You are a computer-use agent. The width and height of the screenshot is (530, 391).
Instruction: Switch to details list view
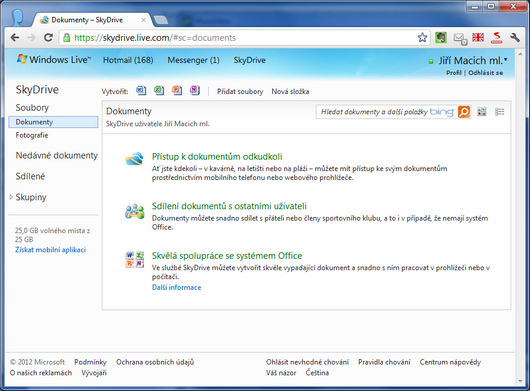pyautogui.click(x=500, y=112)
